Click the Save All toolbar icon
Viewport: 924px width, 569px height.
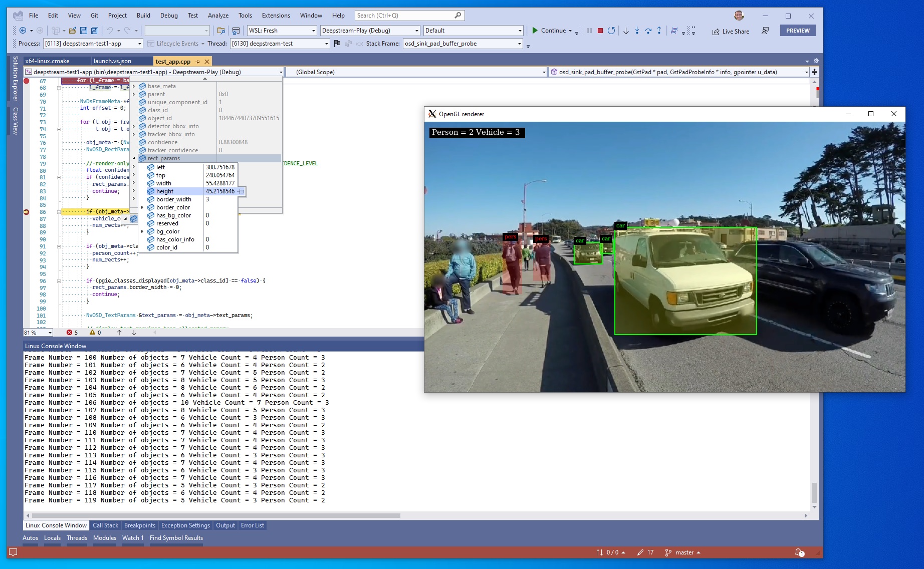(x=94, y=31)
